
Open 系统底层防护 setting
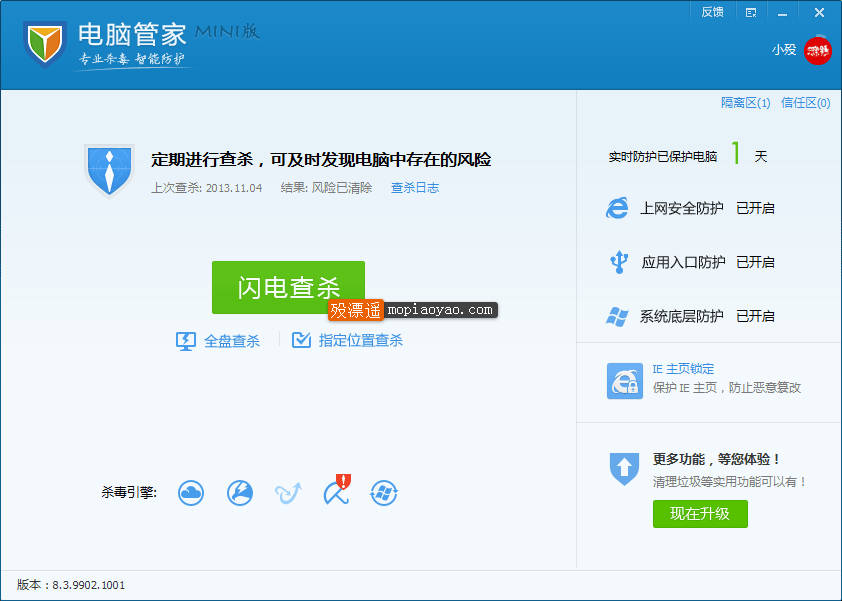[681, 316]
